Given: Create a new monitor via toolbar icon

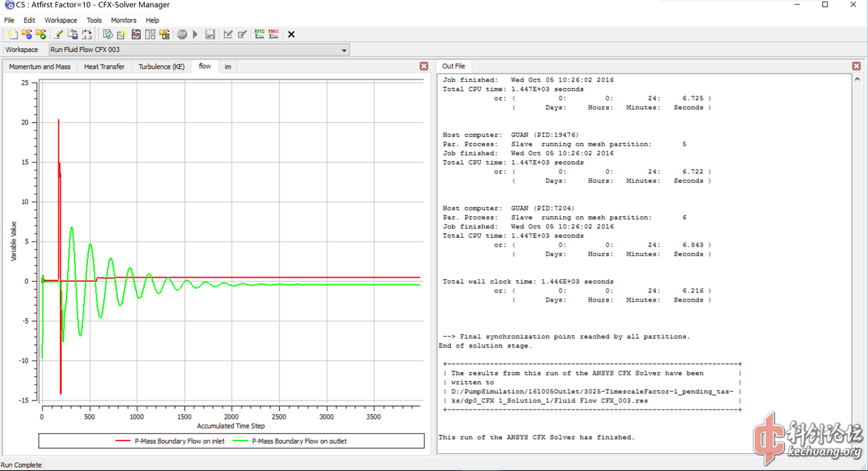Looking at the screenshot, I should [122, 35].
